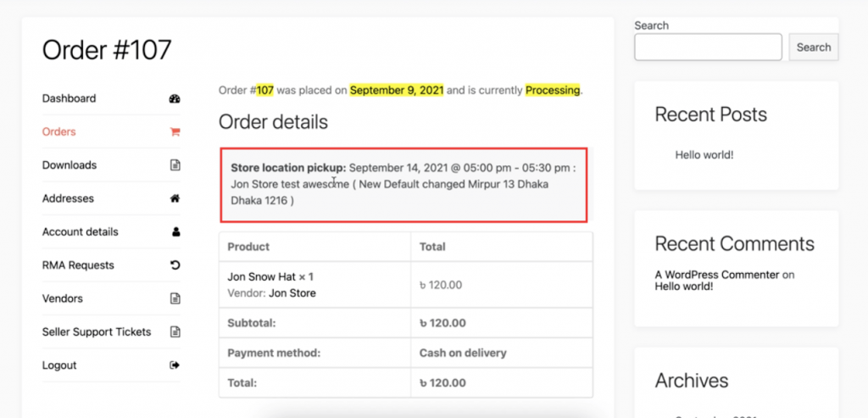Image resolution: width=868 pixels, height=418 pixels.
Task: Click the Account details person icon
Action: click(175, 232)
